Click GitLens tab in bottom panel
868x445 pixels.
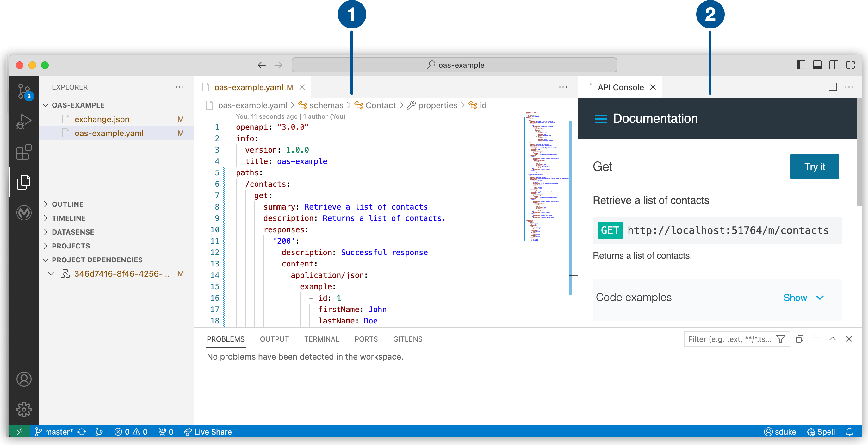click(x=407, y=339)
